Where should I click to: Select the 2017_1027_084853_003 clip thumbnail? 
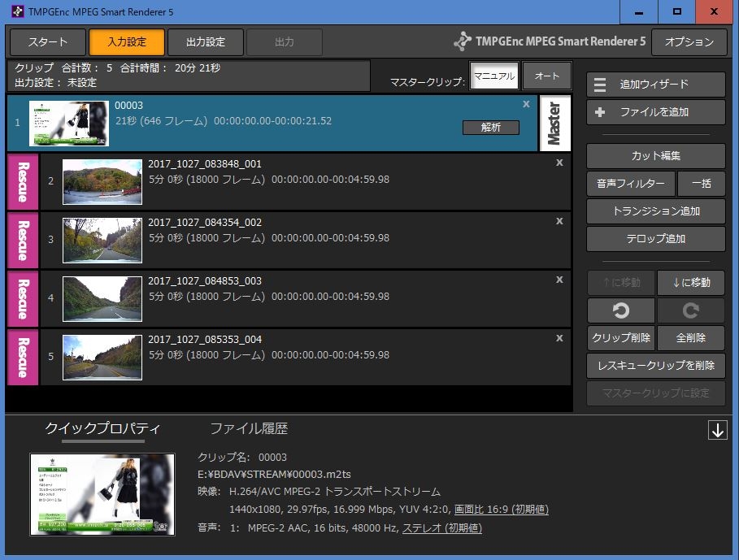click(x=102, y=298)
